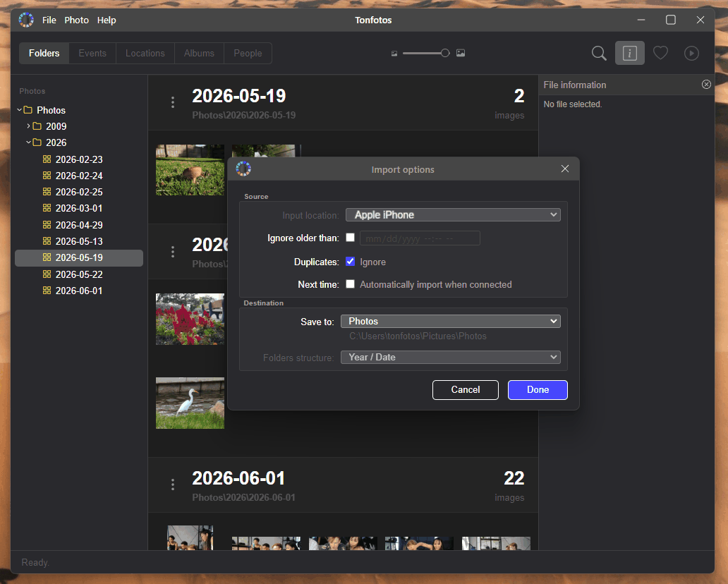Open the three-dot menu of second date group
This screenshot has height=584, width=728.
click(173, 252)
